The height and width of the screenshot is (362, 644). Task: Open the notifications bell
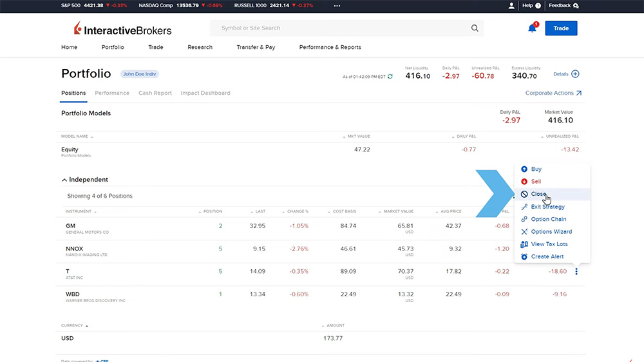click(533, 28)
